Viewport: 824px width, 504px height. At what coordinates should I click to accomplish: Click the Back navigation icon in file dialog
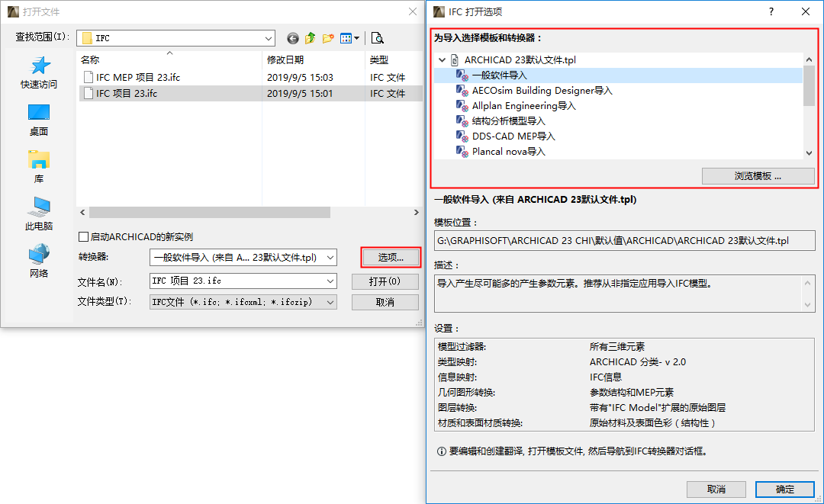pos(293,38)
